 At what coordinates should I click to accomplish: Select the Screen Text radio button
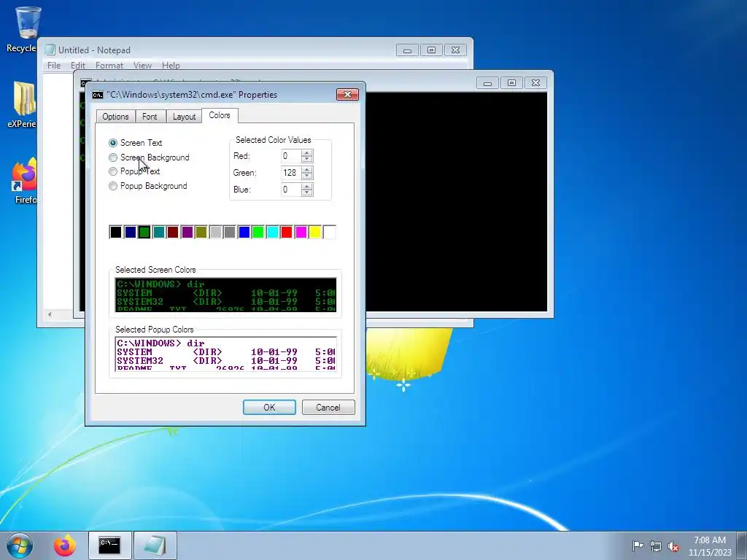tap(113, 143)
